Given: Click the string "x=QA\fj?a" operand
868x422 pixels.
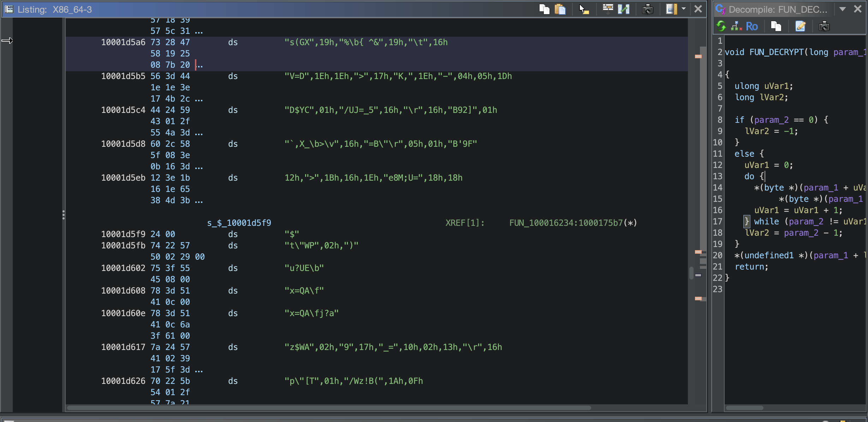Looking at the screenshot, I should pos(311,313).
